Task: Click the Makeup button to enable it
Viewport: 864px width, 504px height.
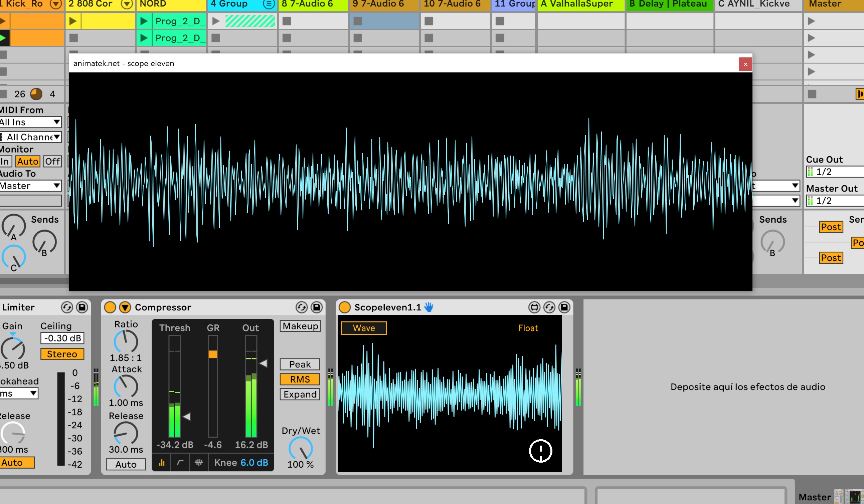Action: point(300,326)
